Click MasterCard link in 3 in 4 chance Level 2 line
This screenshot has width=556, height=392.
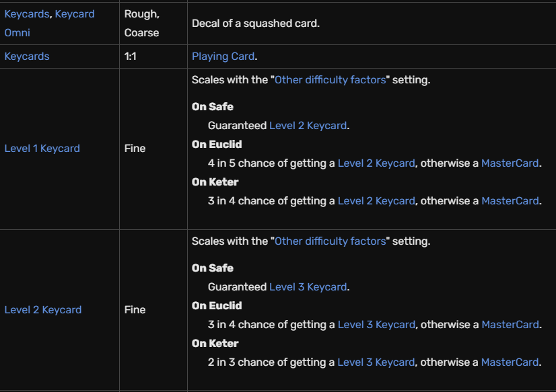[510, 201]
